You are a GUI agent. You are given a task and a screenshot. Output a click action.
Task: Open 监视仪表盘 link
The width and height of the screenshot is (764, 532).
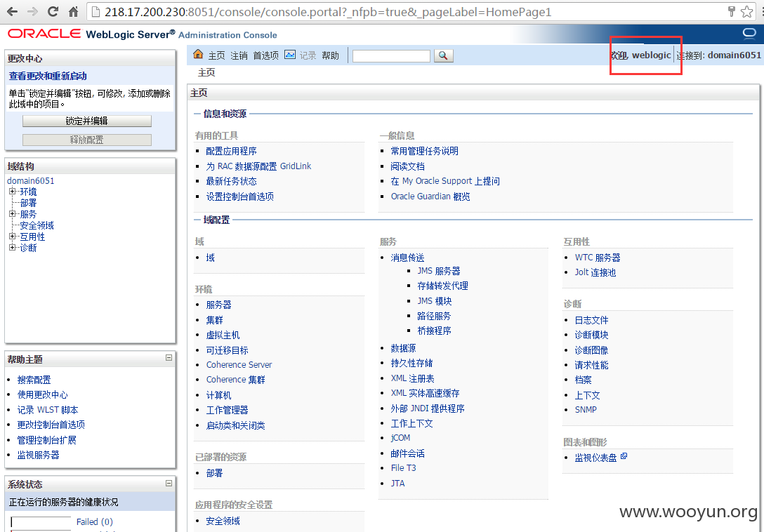(x=596, y=458)
